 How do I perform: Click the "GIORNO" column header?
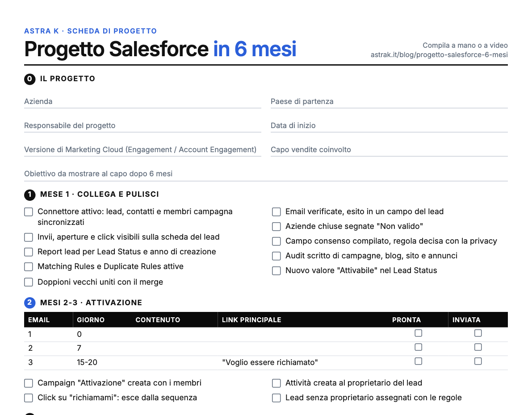(91, 320)
